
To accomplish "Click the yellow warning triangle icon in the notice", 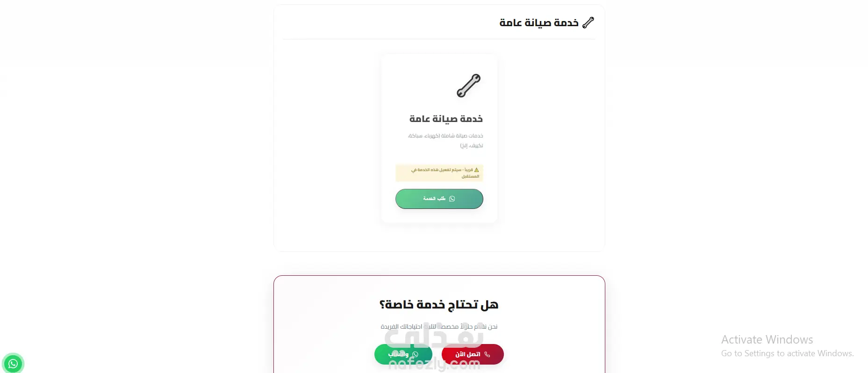I will coord(476,170).
